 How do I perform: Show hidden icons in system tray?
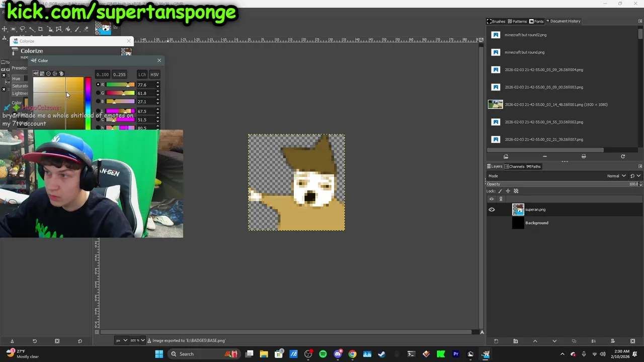(562, 354)
